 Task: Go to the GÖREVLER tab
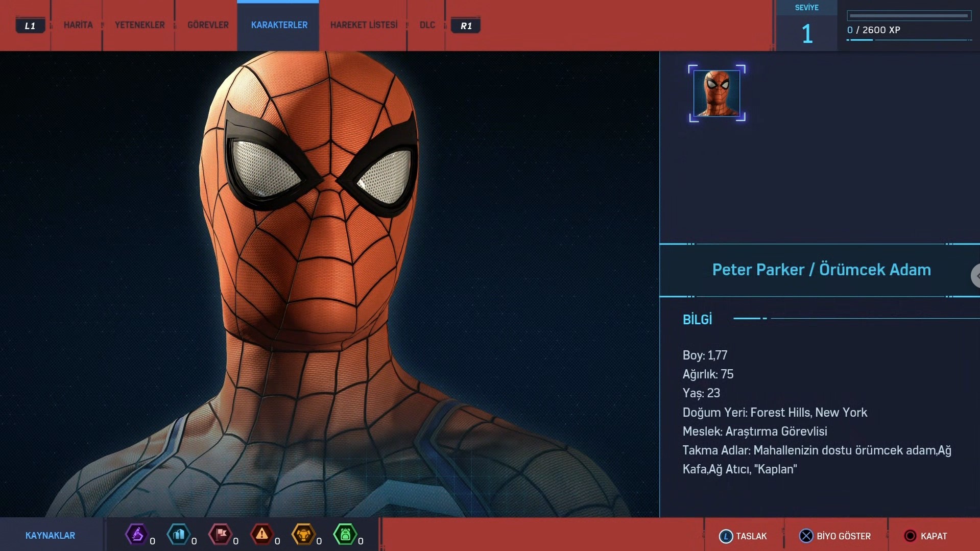(x=208, y=25)
